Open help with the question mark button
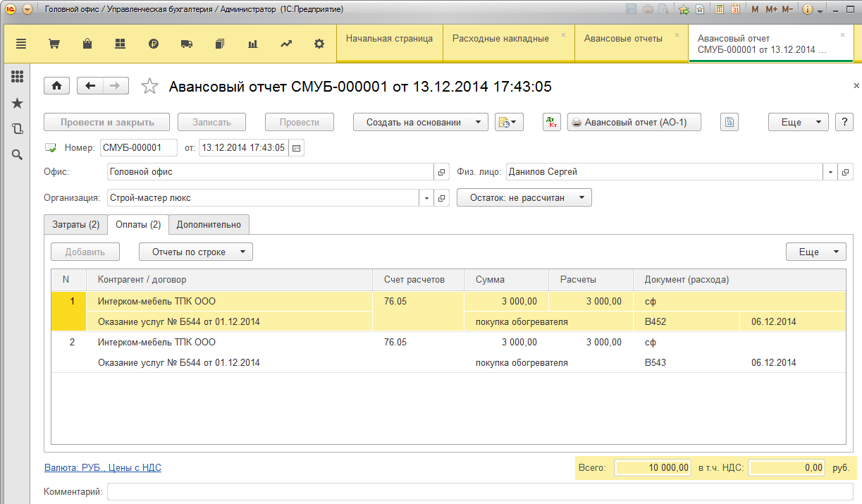The width and height of the screenshot is (862, 504). coord(844,122)
